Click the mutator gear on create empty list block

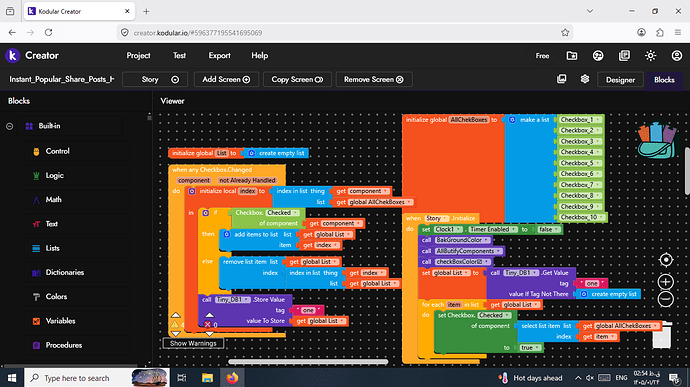click(x=251, y=153)
